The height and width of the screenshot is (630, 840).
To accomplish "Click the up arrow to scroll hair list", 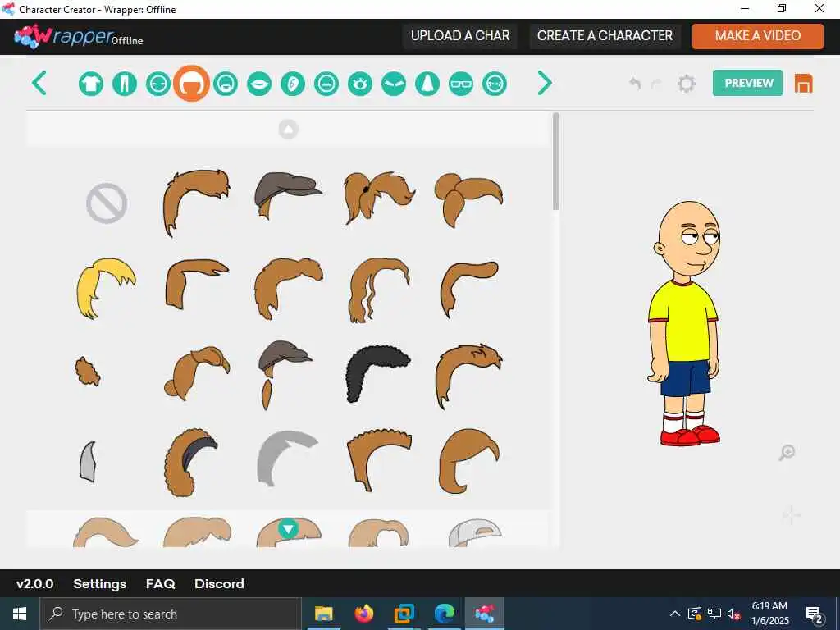I will tap(288, 129).
